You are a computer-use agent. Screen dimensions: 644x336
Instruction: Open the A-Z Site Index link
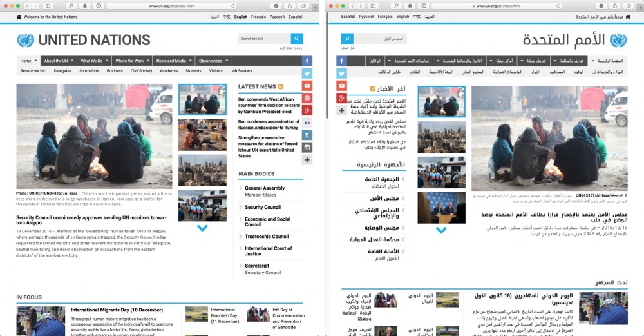point(291,48)
